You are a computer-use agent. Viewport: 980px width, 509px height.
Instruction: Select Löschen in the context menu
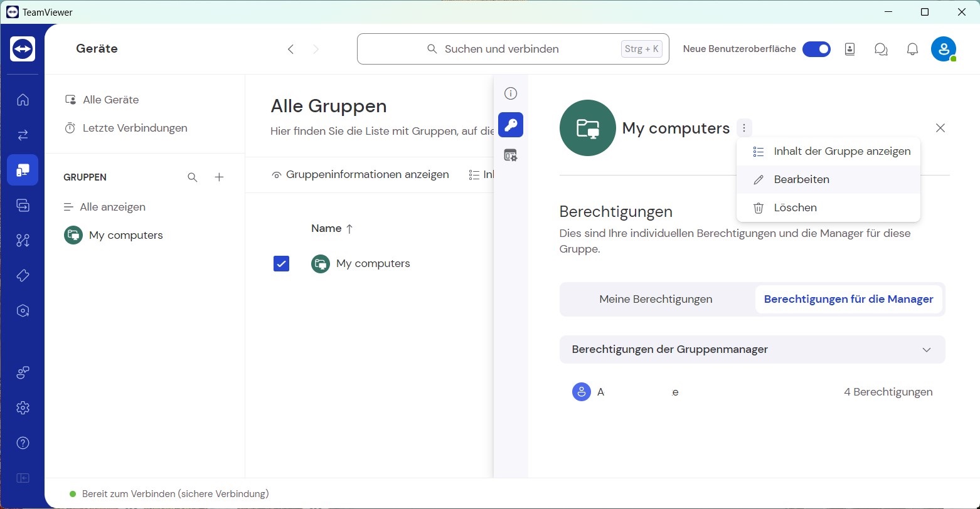coord(795,207)
